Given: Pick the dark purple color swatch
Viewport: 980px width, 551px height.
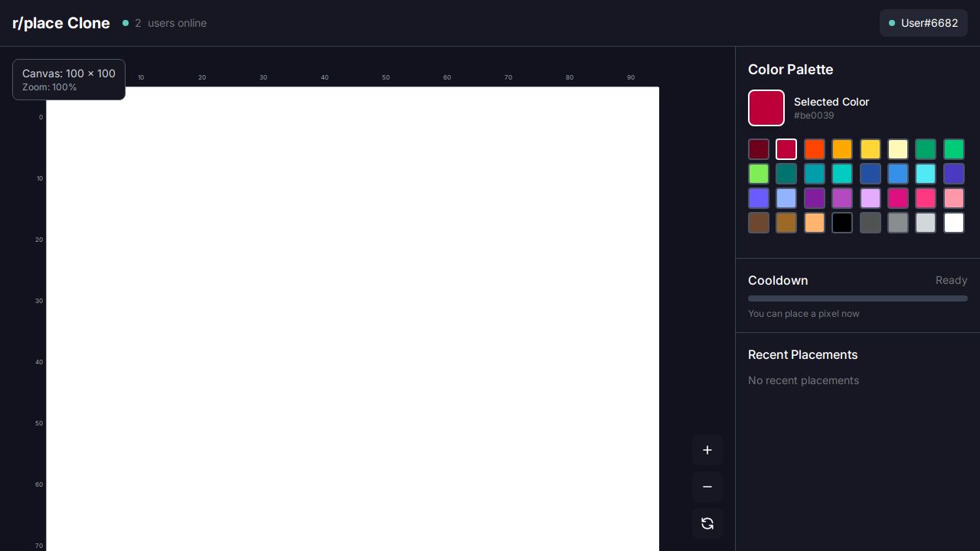Looking at the screenshot, I should (x=815, y=198).
